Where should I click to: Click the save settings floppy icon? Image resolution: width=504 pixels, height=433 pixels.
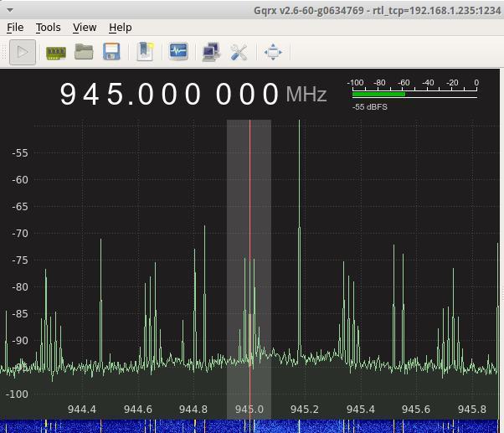tap(111, 52)
